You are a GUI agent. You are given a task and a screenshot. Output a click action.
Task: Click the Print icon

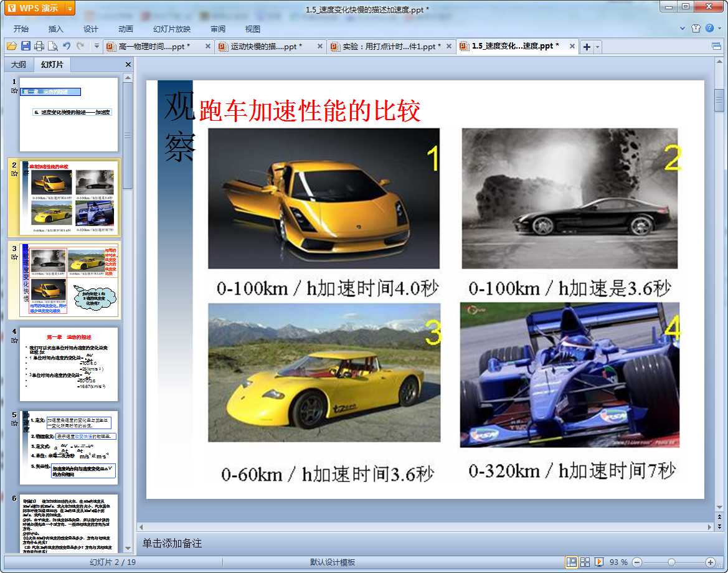(x=39, y=46)
